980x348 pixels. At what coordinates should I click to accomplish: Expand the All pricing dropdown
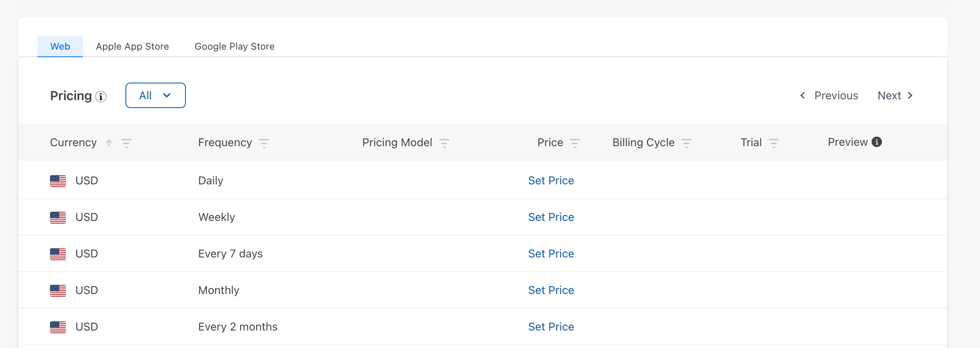click(x=155, y=95)
